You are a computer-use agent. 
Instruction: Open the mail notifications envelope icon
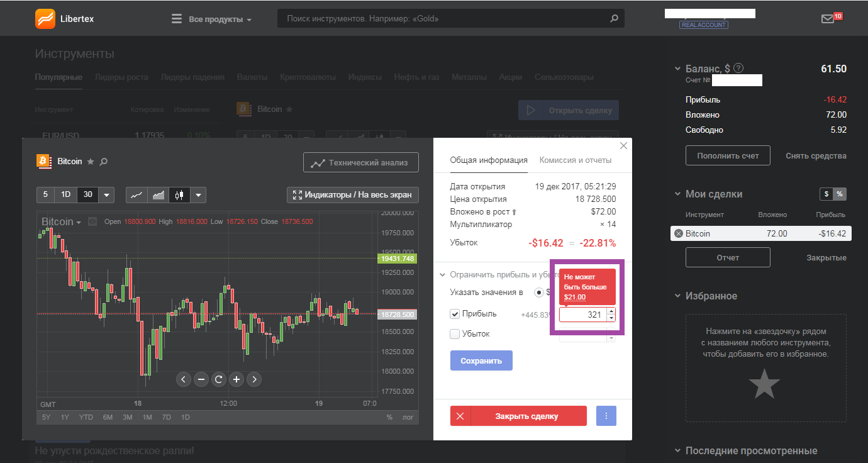coord(828,19)
